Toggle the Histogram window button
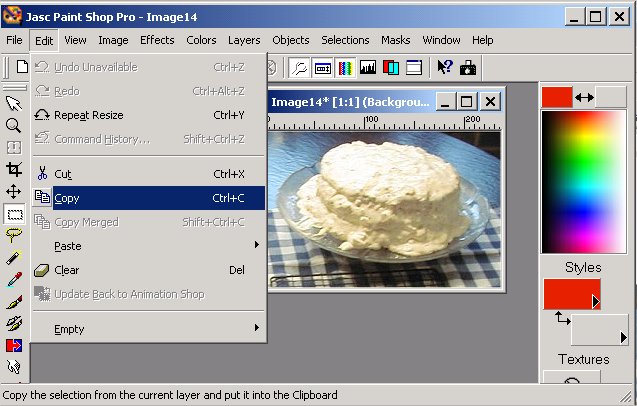Screen dimensions: 637x406 tap(368, 68)
